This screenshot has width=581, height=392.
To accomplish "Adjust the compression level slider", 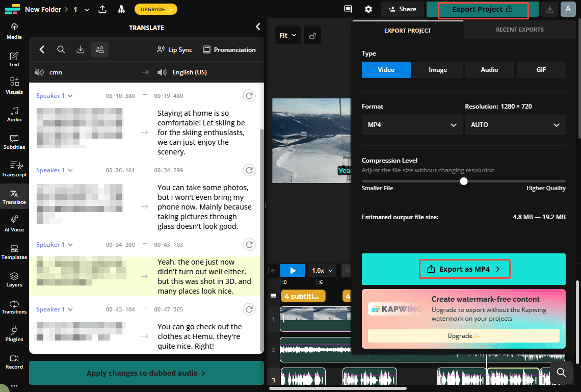I will [463, 181].
